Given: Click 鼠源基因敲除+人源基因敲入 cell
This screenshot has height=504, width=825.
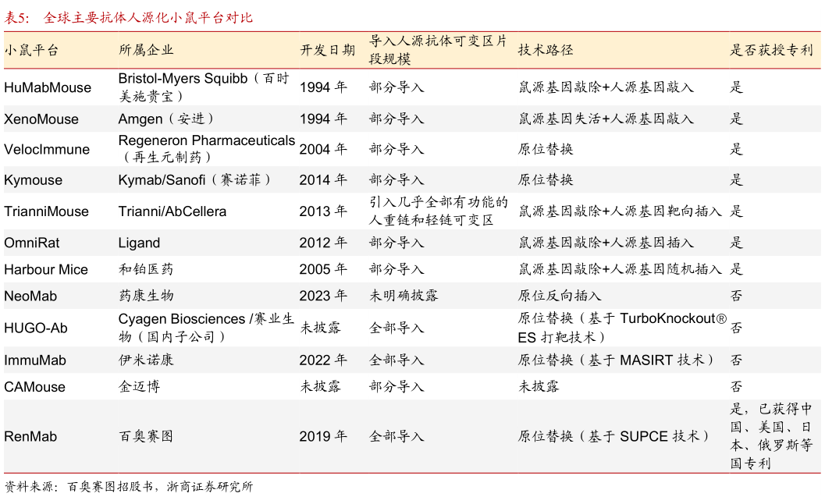Looking at the screenshot, I should click(606, 87).
